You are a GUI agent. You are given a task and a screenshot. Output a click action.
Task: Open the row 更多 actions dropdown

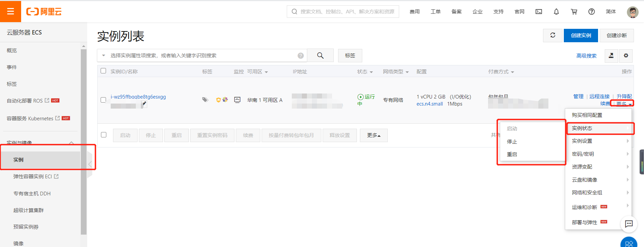coord(624,104)
